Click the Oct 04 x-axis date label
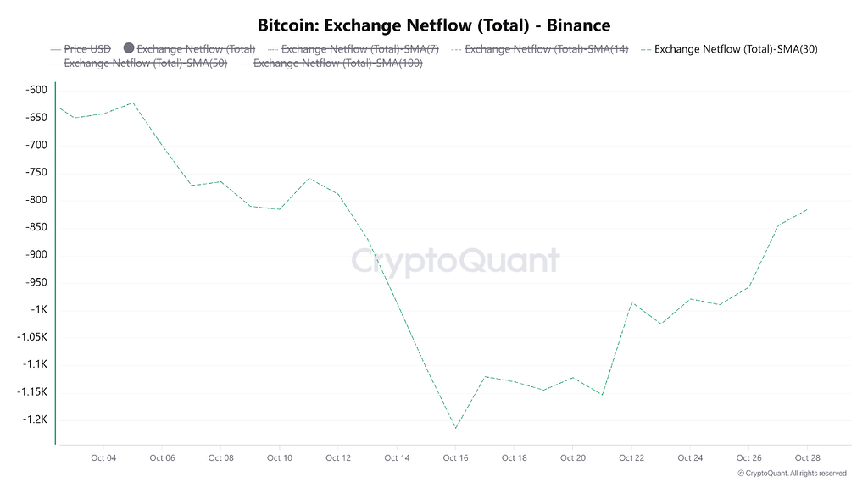This screenshot has height=488, width=868. click(103, 458)
